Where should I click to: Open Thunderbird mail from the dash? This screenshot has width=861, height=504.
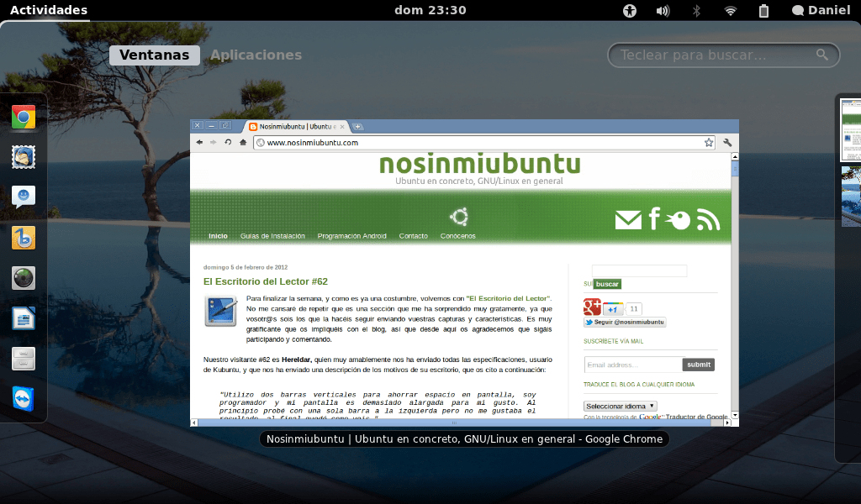point(24,157)
